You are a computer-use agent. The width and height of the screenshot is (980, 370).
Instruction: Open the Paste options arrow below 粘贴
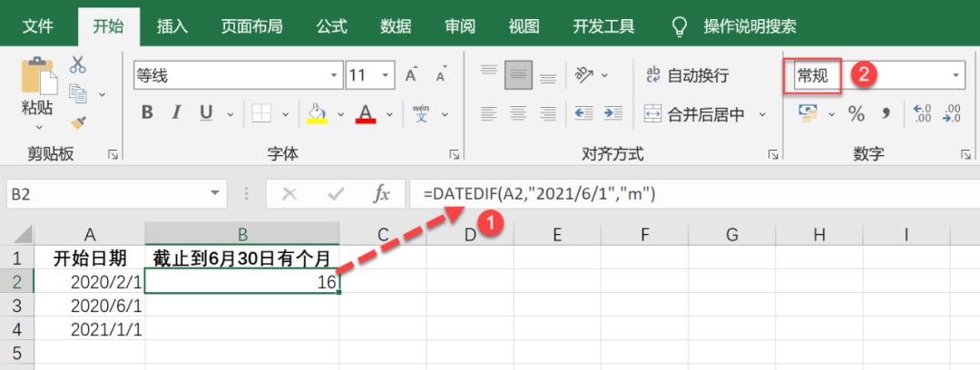(x=39, y=127)
